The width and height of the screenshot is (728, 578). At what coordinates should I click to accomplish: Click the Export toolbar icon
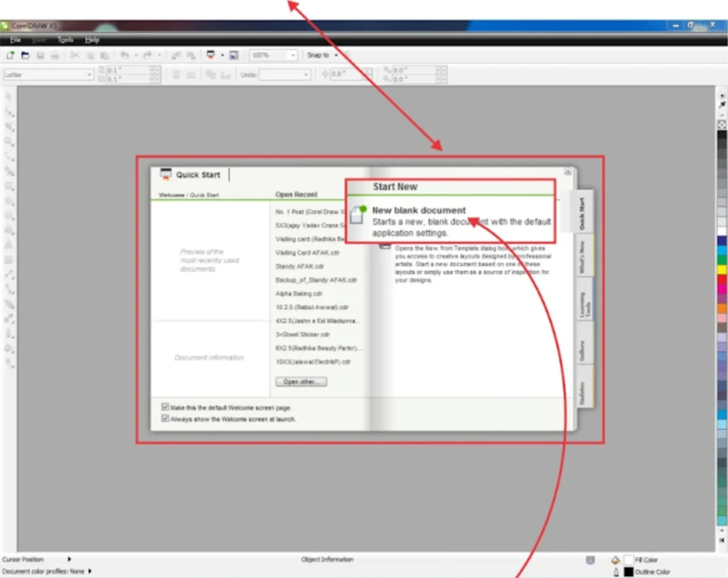point(191,55)
